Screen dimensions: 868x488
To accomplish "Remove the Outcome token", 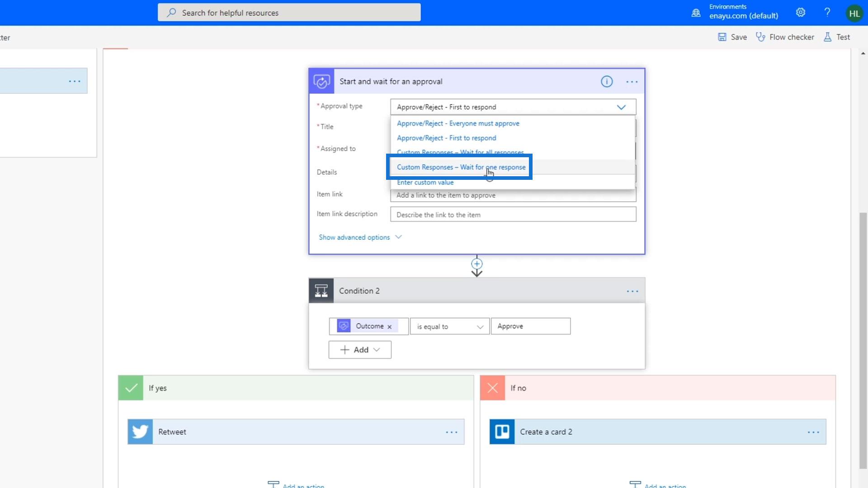I will pyautogui.click(x=389, y=327).
